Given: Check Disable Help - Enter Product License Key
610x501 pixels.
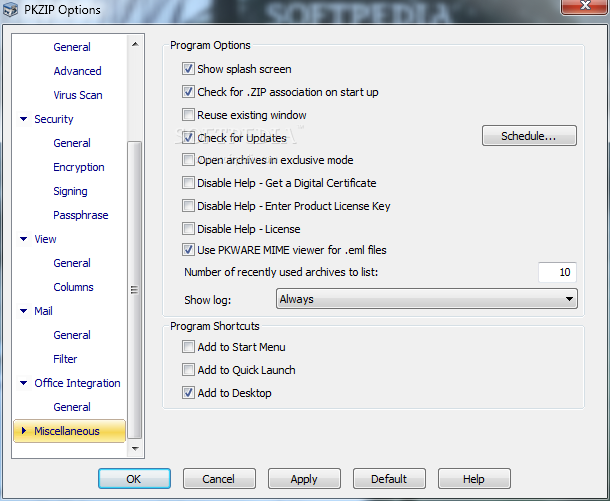Looking at the screenshot, I should click(188, 206).
